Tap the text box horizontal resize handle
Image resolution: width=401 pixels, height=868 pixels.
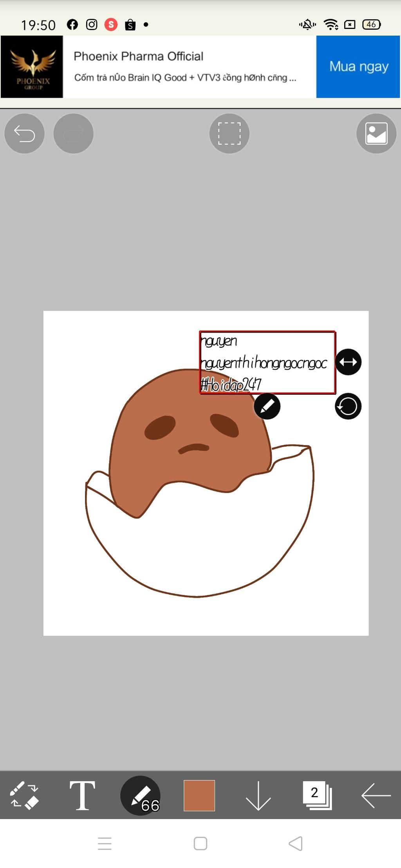348,362
